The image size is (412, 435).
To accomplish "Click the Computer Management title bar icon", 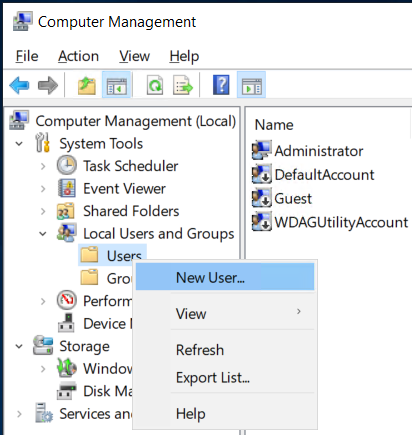I will (x=23, y=21).
